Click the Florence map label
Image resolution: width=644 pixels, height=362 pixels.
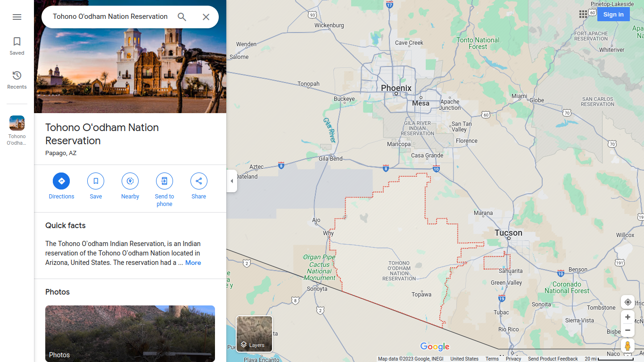[467, 141]
